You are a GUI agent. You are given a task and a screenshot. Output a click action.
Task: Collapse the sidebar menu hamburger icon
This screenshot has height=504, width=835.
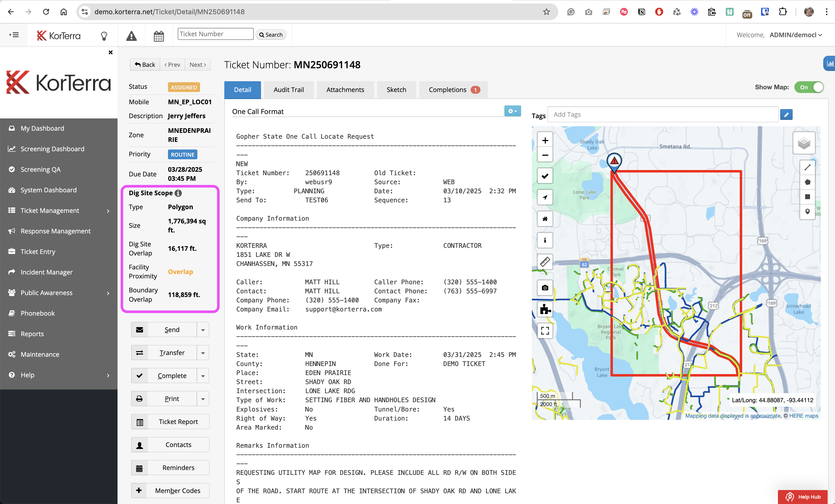tap(14, 35)
